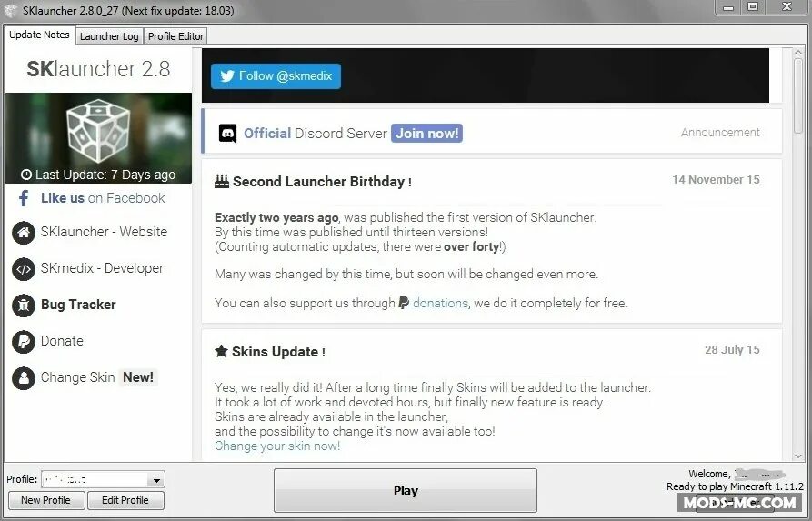Click the Edit Profile button
The width and height of the screenshot is (812, 521).
click(x=125, y=500)
